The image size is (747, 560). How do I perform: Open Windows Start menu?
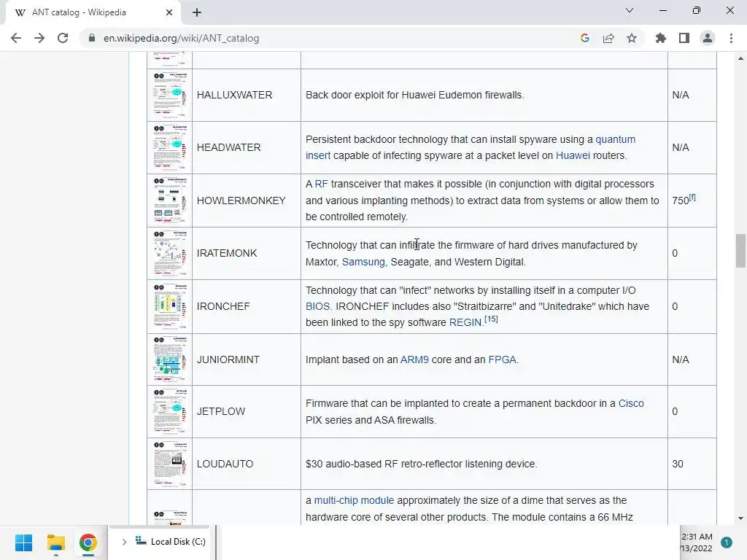23,542
